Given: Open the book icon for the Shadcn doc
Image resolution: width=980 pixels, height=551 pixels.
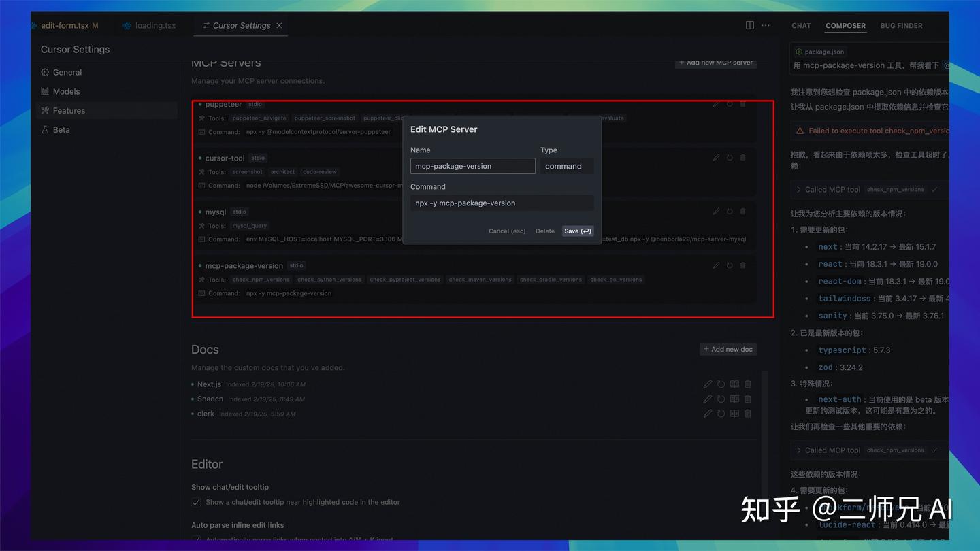Looking at the screenshot, I should pos(734,399).
